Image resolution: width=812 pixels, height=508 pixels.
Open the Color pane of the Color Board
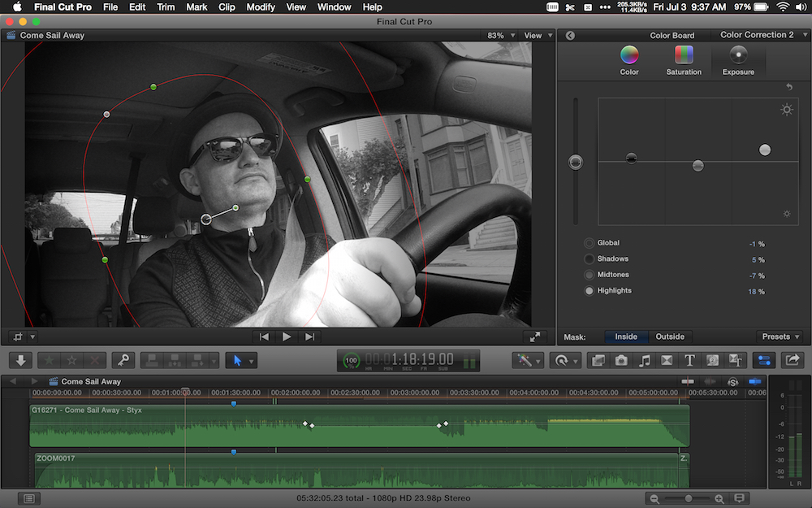click(629, 60)
